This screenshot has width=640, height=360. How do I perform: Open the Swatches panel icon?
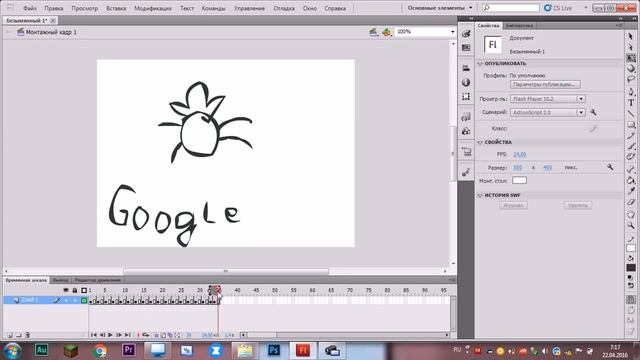coord(466,48)
